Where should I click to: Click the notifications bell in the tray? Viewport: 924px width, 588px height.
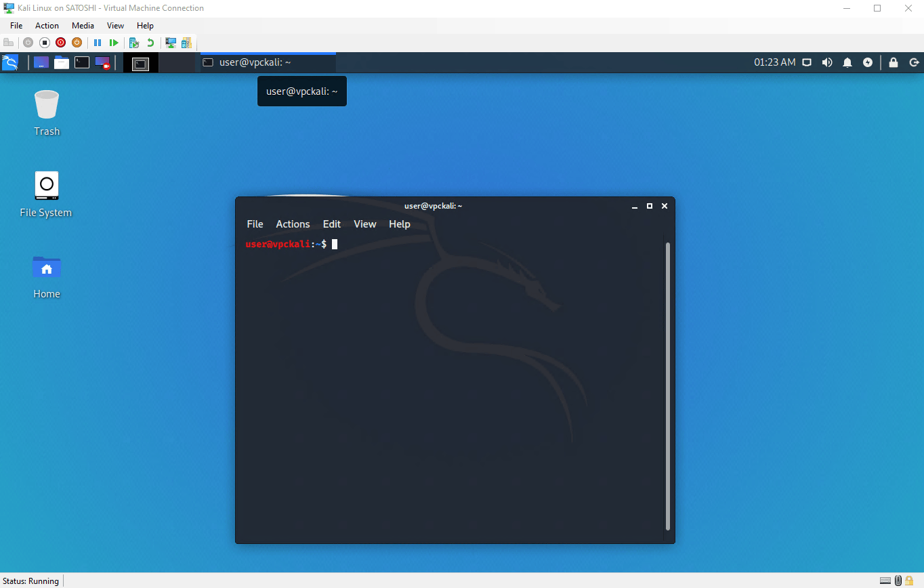coord(847,62)
